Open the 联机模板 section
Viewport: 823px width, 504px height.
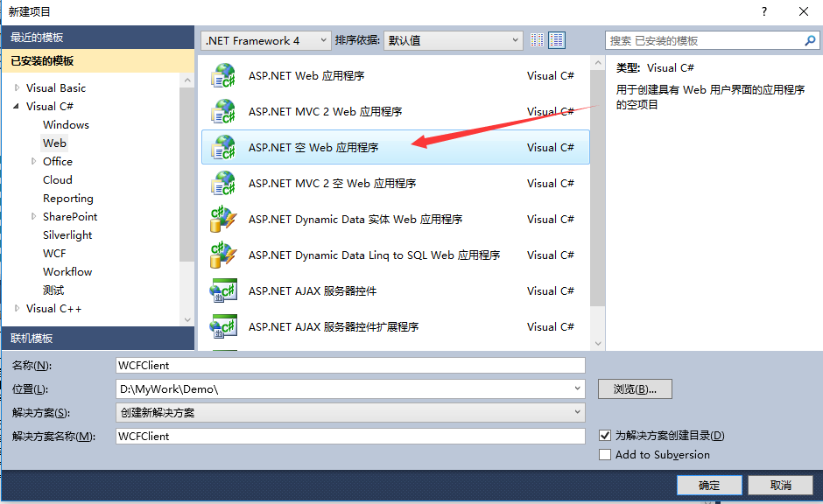[98, 339]
